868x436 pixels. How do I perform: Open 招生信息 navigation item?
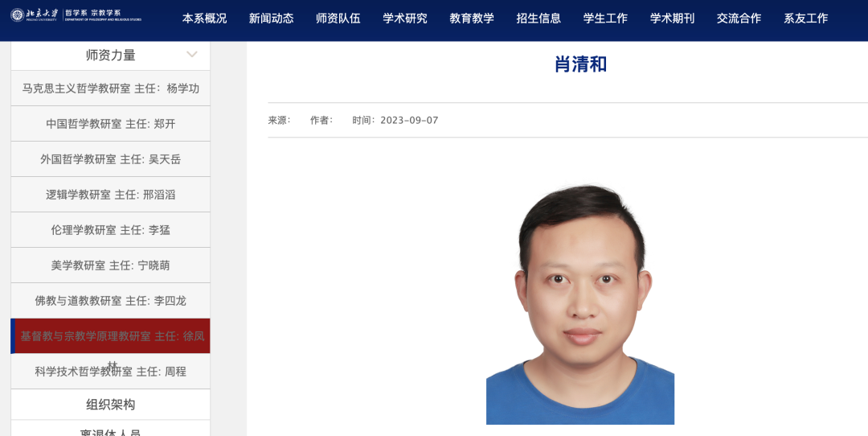click(x=538, y=19)
